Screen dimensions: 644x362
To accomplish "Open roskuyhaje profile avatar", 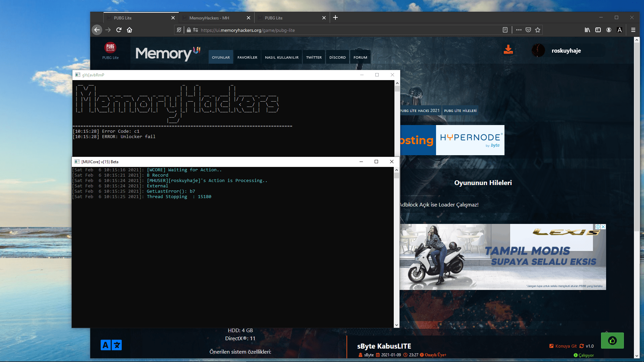I will tap(538, 50).
